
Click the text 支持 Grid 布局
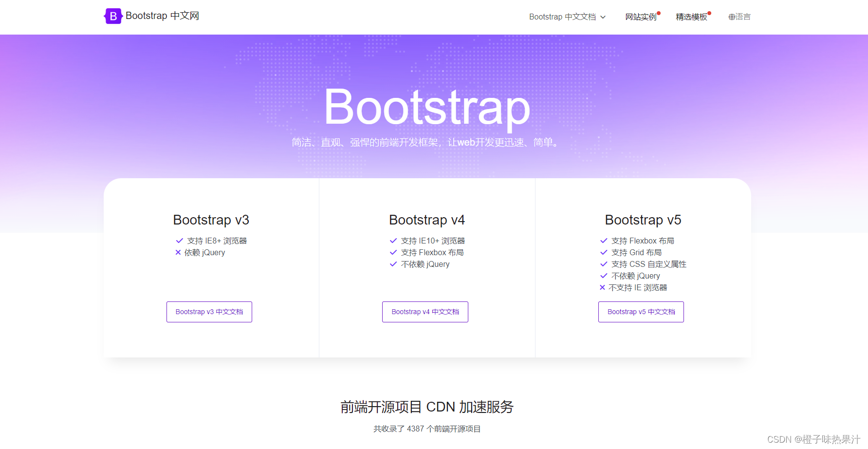tap(637, 252)
